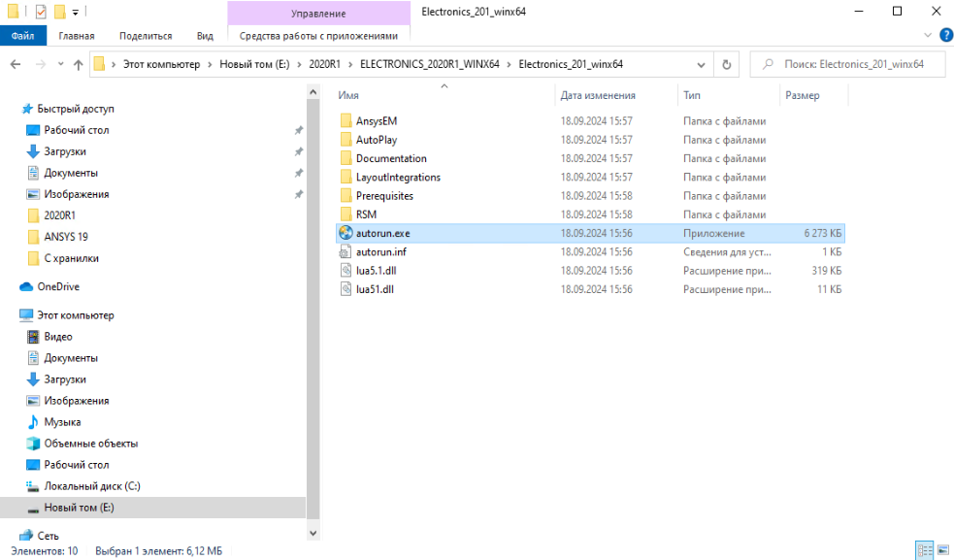Screen dimensions: 954x560
Task: Select the Documentation folder icon
Action: (x=345, y=158)
